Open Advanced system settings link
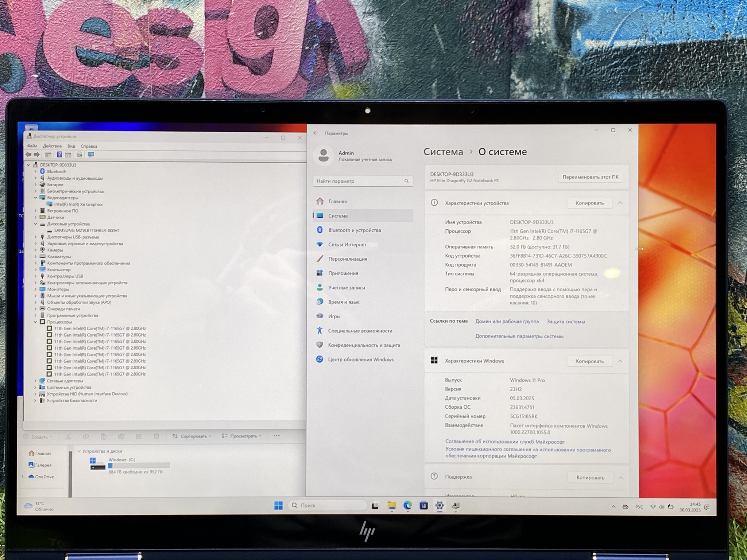 [x=519, y=336]
